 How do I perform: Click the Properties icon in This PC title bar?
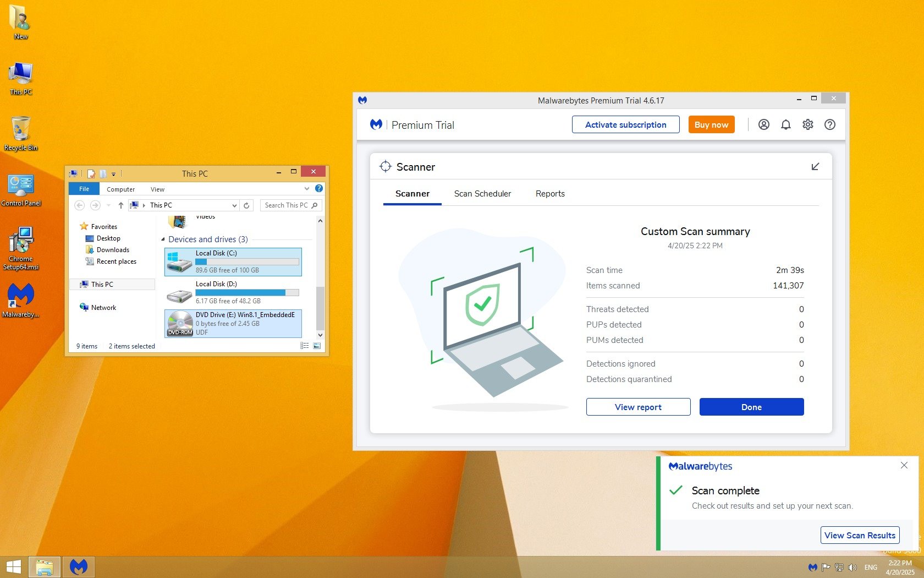(91, 173)
